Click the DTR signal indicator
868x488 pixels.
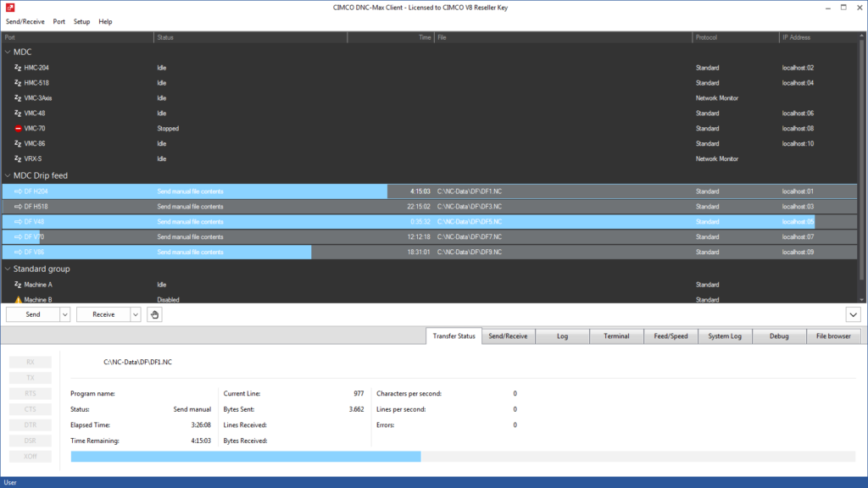(x=31, y=425)
